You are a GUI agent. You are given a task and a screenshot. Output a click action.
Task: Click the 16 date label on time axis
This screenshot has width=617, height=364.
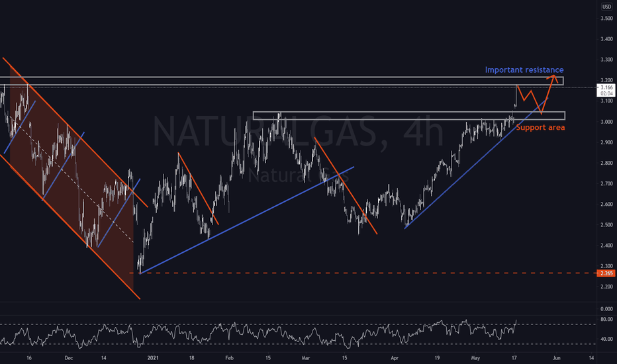(x=28, y=358)
